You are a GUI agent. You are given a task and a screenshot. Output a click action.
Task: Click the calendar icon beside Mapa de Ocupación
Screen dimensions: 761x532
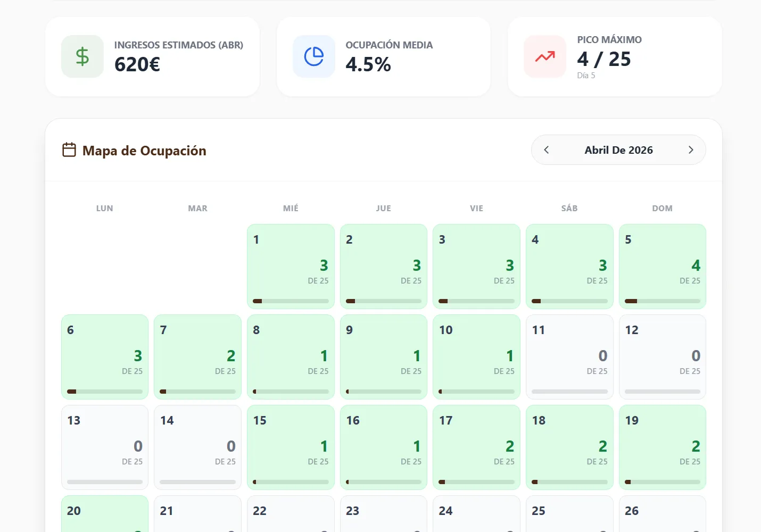coord(69,150)
